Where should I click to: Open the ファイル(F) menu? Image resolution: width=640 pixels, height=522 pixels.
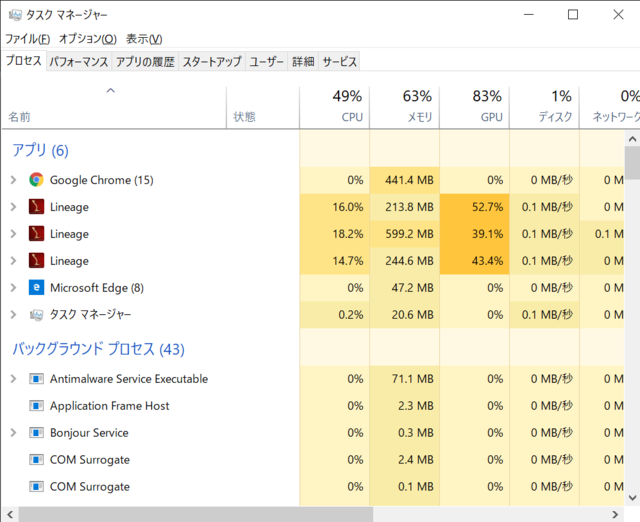coord(27,39)
